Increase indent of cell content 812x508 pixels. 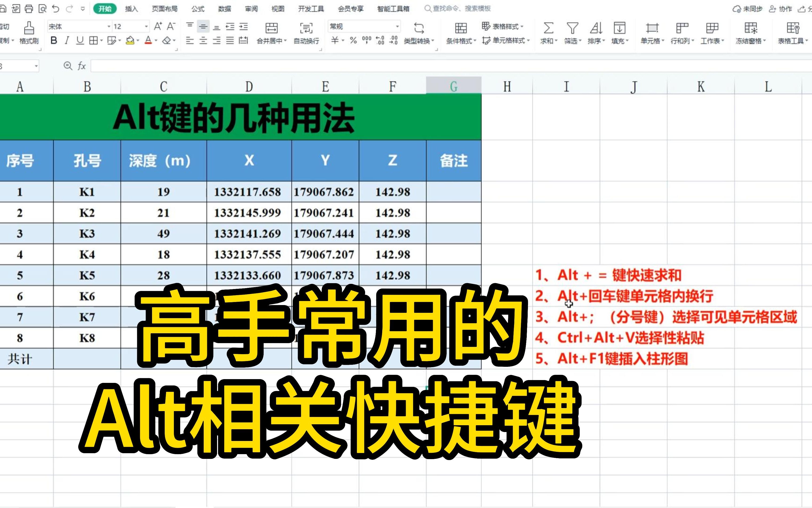[244, 26]
